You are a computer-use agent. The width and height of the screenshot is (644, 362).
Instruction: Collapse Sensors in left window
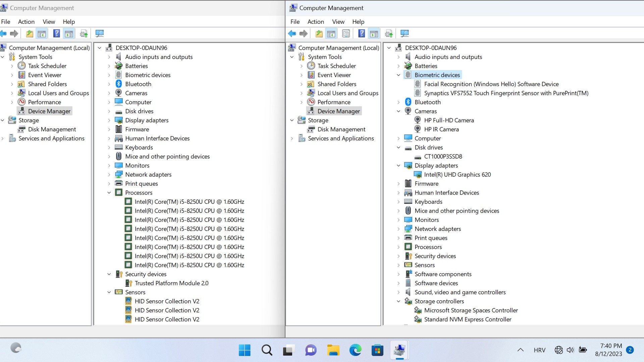[x=109, y=292]
